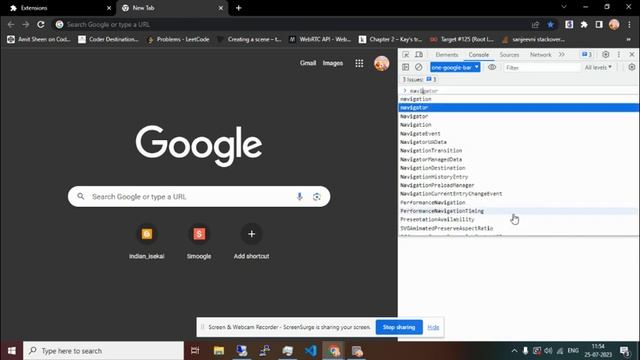The image size is (640, 360).
Task: Open File Explorer from the taskbar
Action: pyautogui.click(x=219, y=351)
